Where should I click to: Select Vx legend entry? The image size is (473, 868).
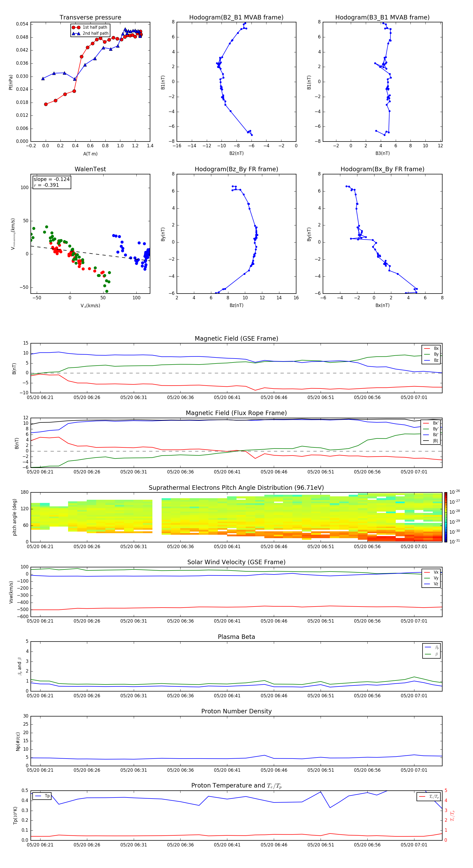[431, 572]
